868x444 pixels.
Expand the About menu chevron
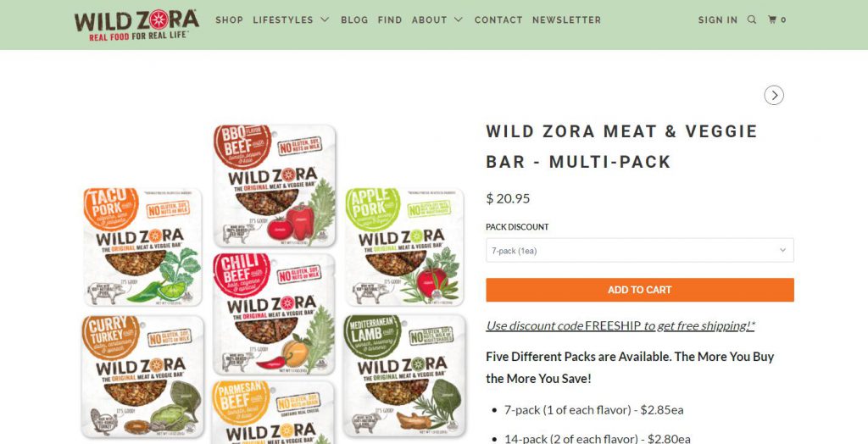click(458, 20)
